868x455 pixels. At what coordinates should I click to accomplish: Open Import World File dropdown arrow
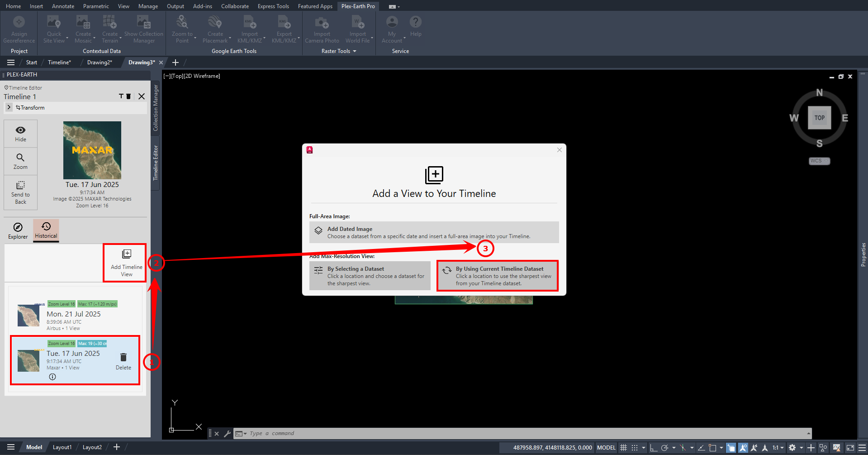tap(372, 38)
